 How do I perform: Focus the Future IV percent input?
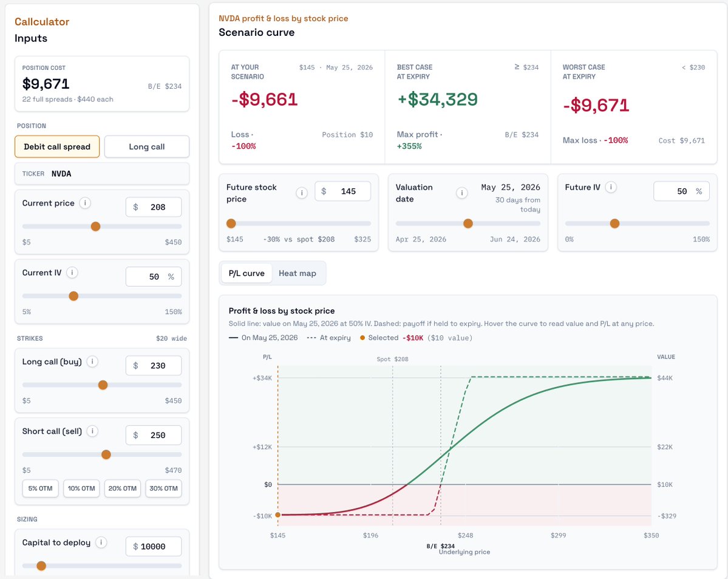(x=682, y=191)
